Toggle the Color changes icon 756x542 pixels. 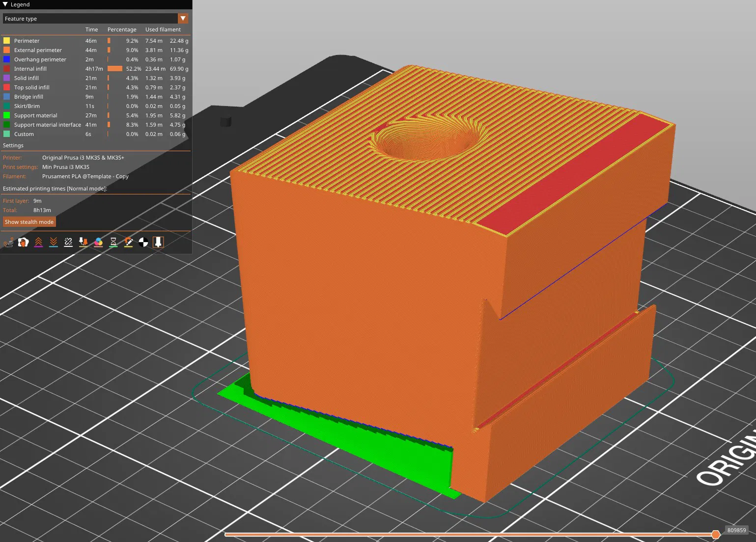click(98, 242)
